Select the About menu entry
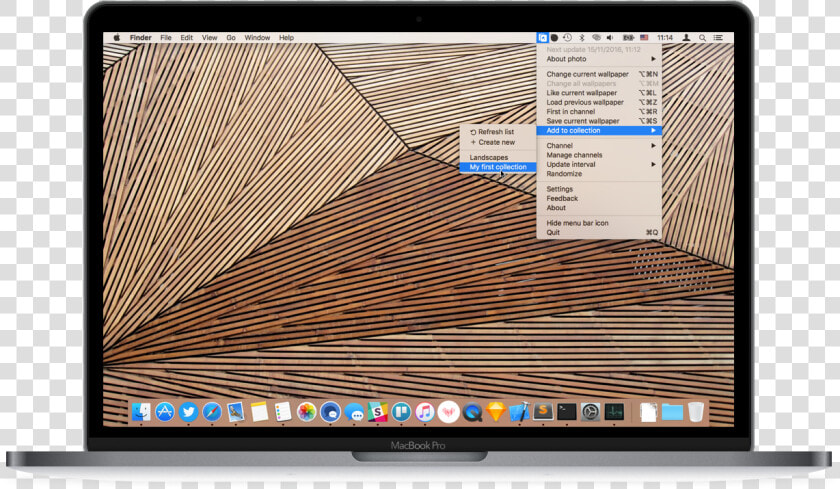840x489 pixels. click(x=599, y=208)
